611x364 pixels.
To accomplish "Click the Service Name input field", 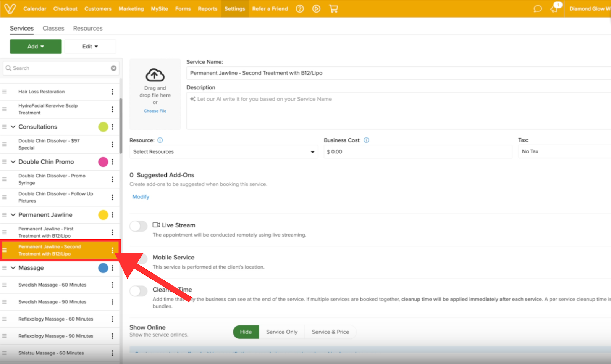I will click(399, 73).
